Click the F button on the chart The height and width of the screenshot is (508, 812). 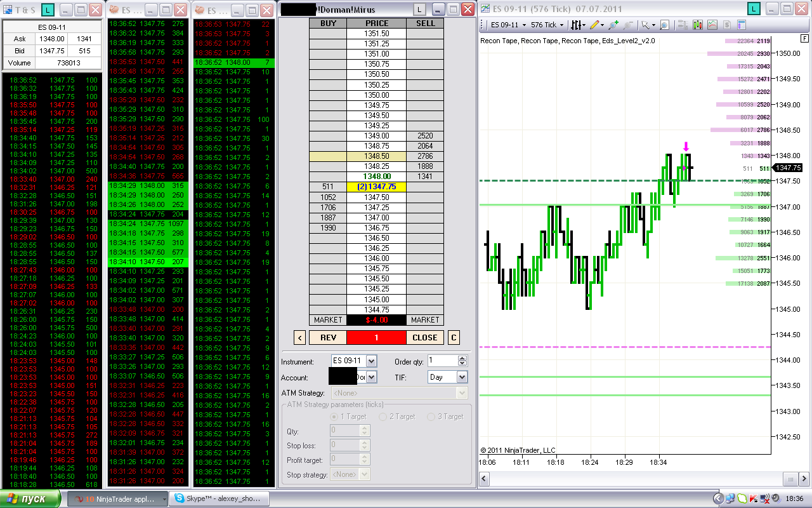(804, 38)
